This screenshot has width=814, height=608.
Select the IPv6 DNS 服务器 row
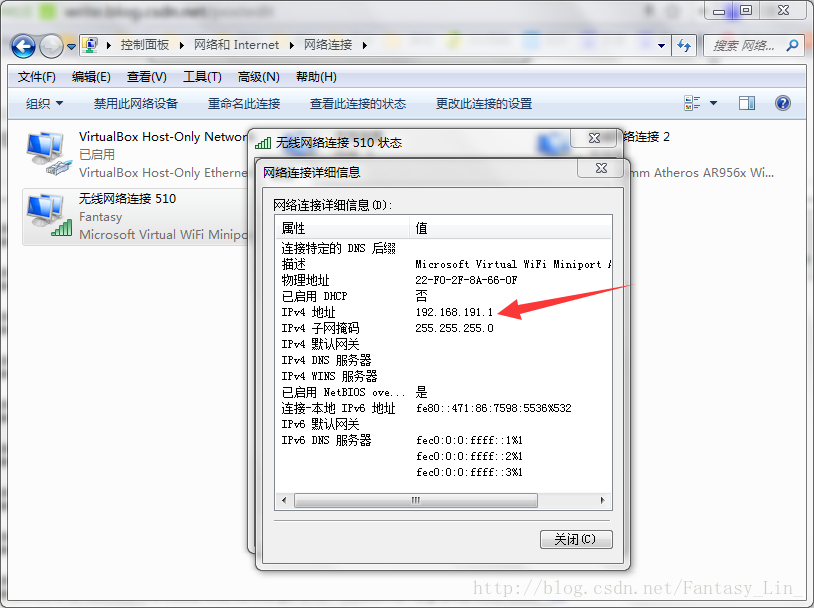[444, 441]
